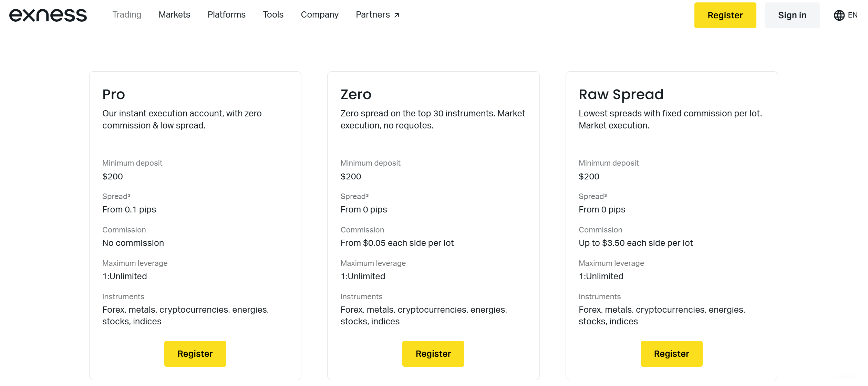Click the Raw Spread card heading
The image size is (868, 386).
621,94
